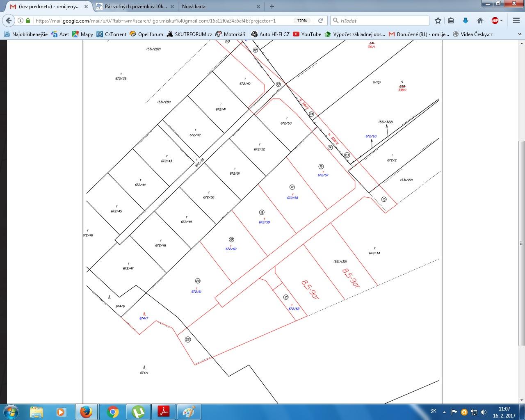Open the site information padlock icon
This screenshot has width=525, height=420.
point(28,21)
